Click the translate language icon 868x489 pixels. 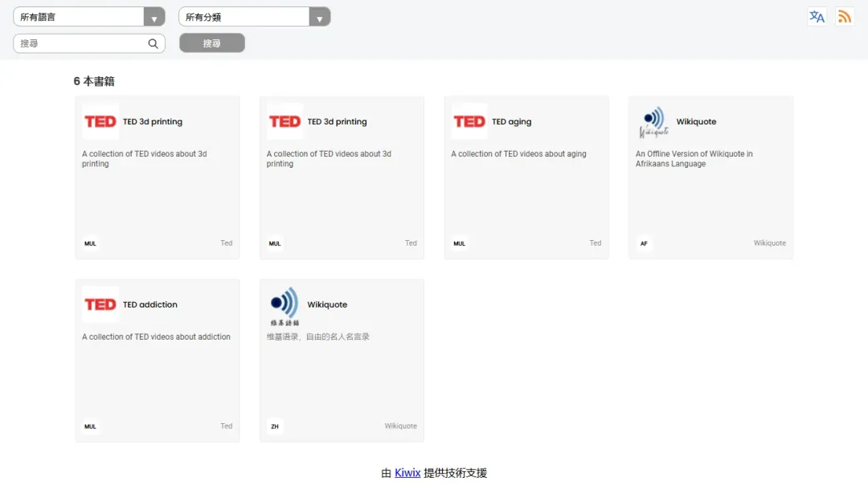pos(817,17)
